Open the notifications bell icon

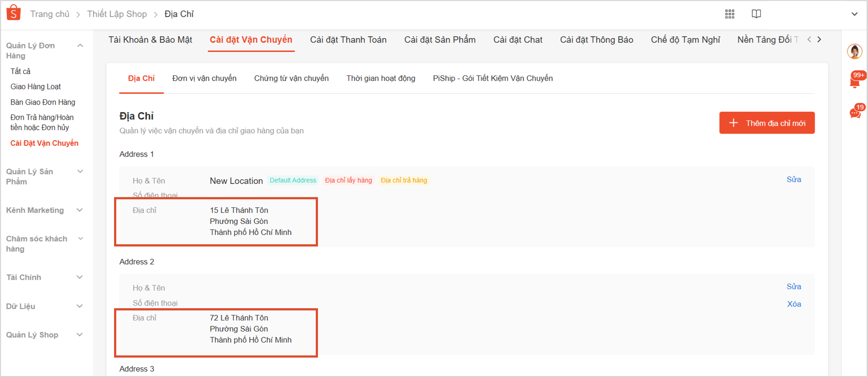point(855,81)
